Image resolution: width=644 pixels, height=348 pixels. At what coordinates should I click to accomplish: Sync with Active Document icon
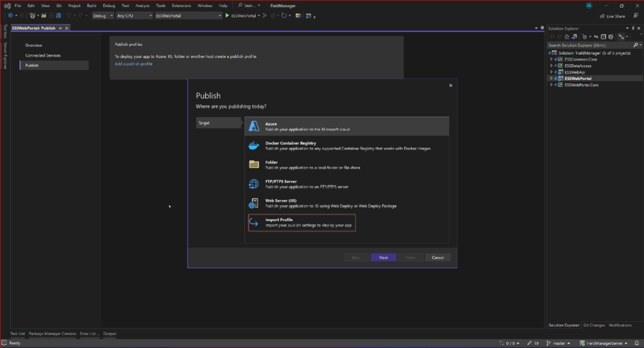pyautogui.click(x=596, y=36)
